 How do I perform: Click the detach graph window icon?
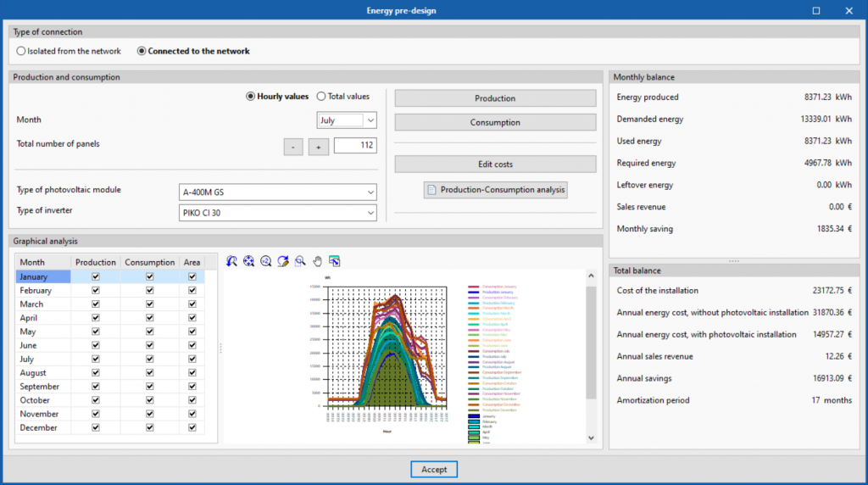click(x=334, y=261)
